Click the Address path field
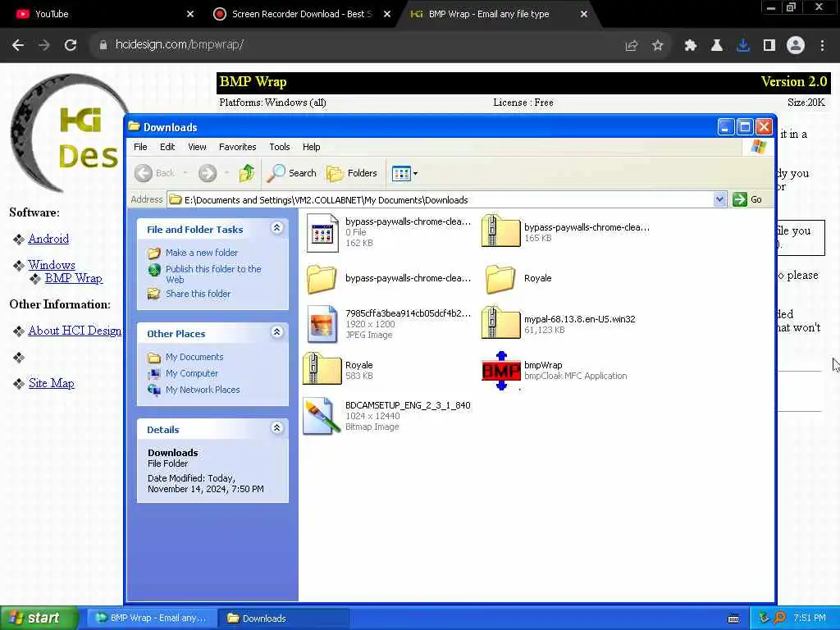 [440, 200]
